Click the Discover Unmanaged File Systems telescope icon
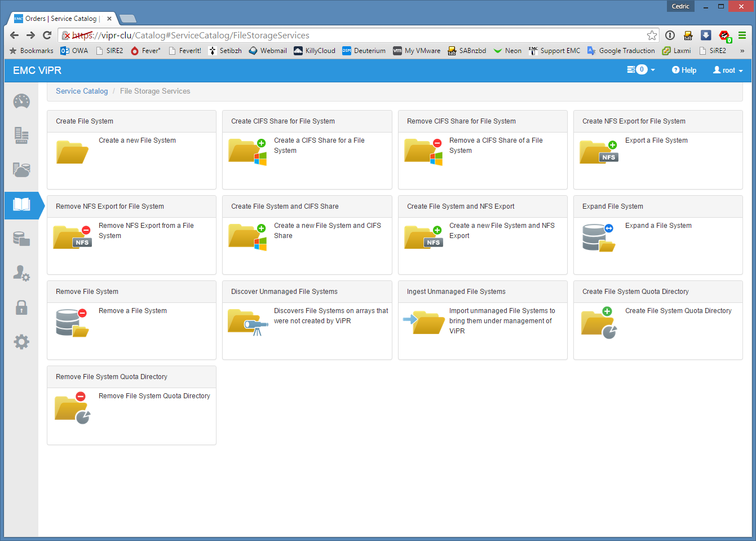The width and height of the screenshot is (756, 541). pos(248,322)
